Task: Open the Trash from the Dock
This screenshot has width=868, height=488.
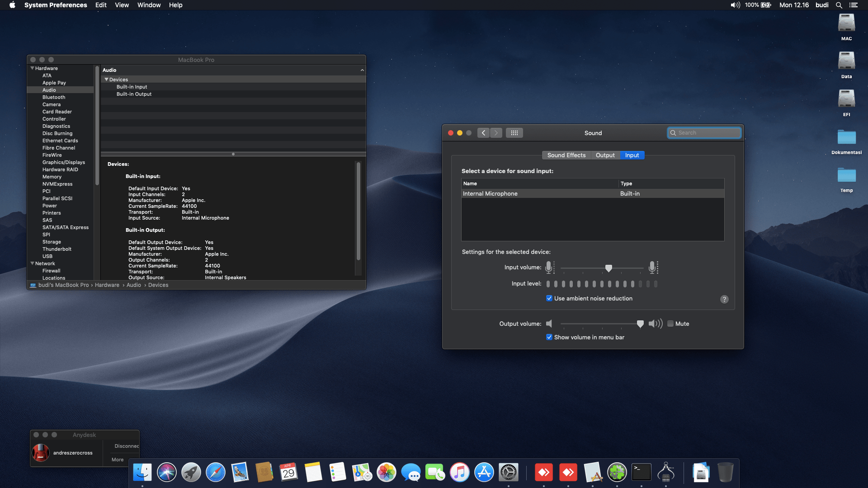Action: pos(726,472)
